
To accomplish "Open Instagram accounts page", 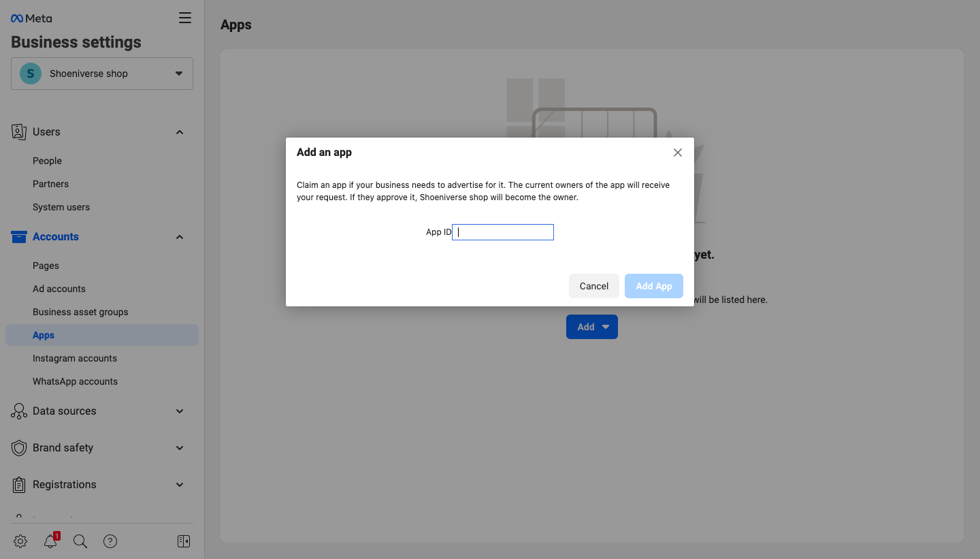I will coord(75,358).
